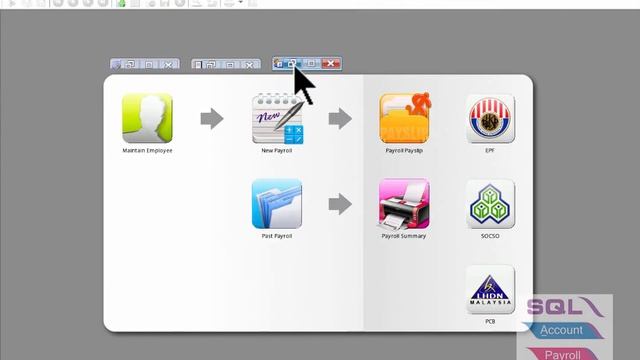Image resolution: width=640 pixels, height=360 pixels.
Task: Launch New Payroll notepad icon
Action: 277,118
